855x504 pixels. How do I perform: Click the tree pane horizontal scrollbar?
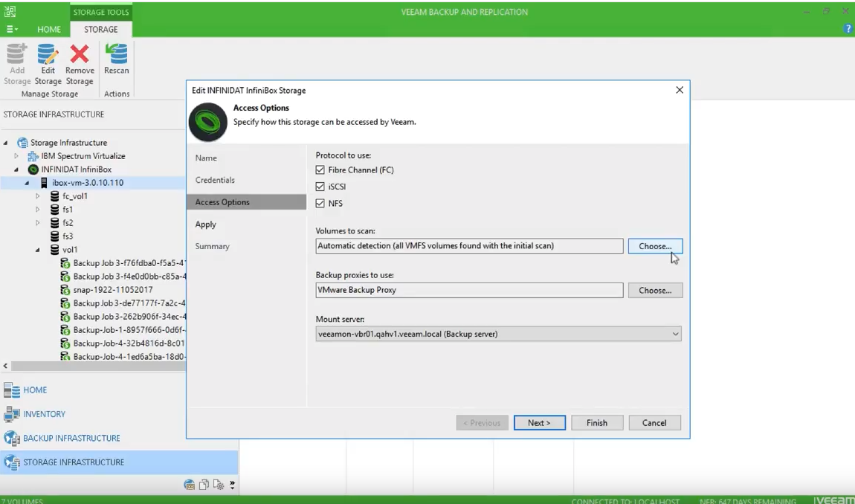98,366
